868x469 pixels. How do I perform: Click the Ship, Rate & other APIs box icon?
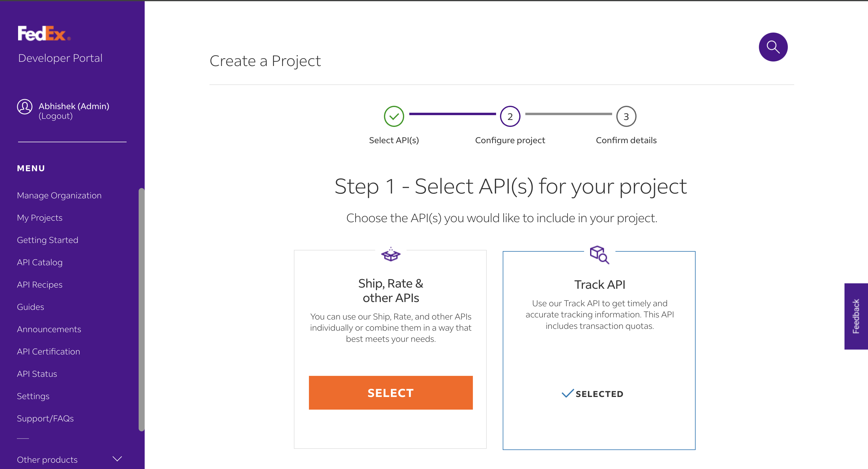[390, 255]
